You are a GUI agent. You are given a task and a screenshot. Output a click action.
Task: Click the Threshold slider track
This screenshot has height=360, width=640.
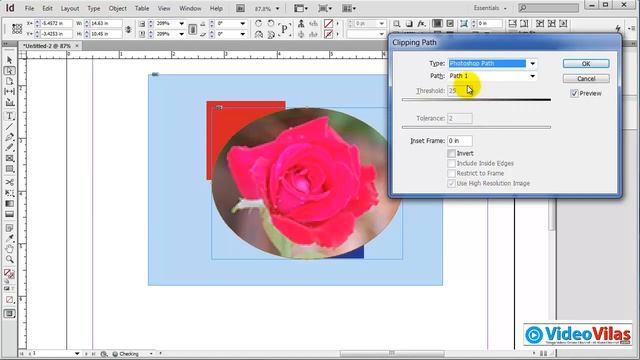pyautogui.click(x=476, y=100)
